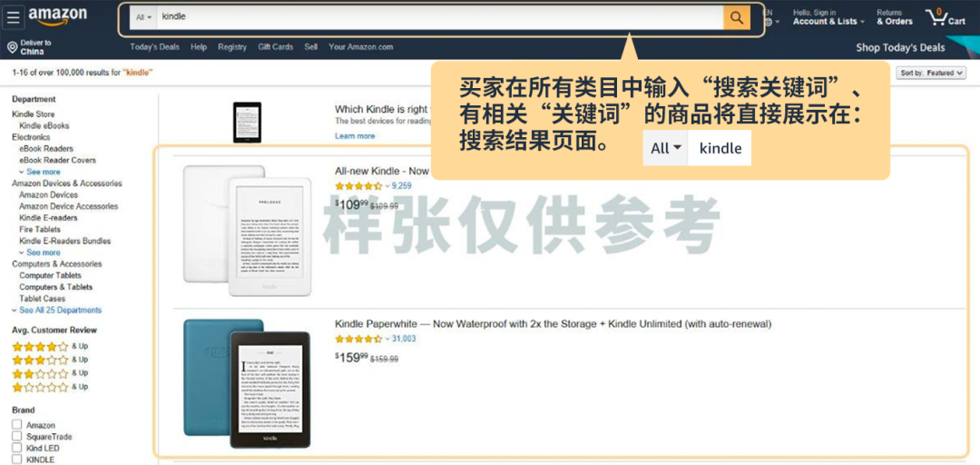Open the small Kindle banner thumbnail
The image size is (980, 465).
(x=247, y=122)
